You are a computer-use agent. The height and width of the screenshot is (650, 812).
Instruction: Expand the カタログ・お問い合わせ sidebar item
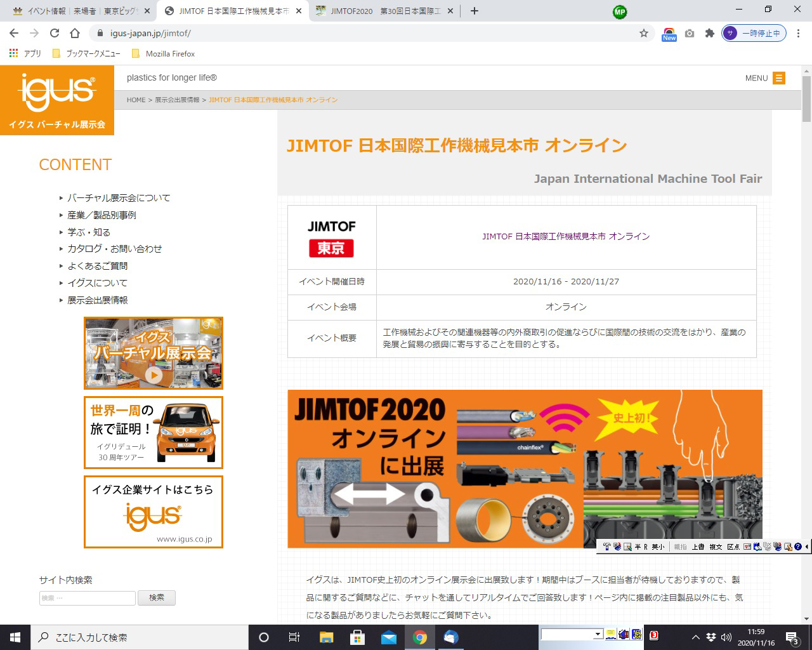pos(114,249)
